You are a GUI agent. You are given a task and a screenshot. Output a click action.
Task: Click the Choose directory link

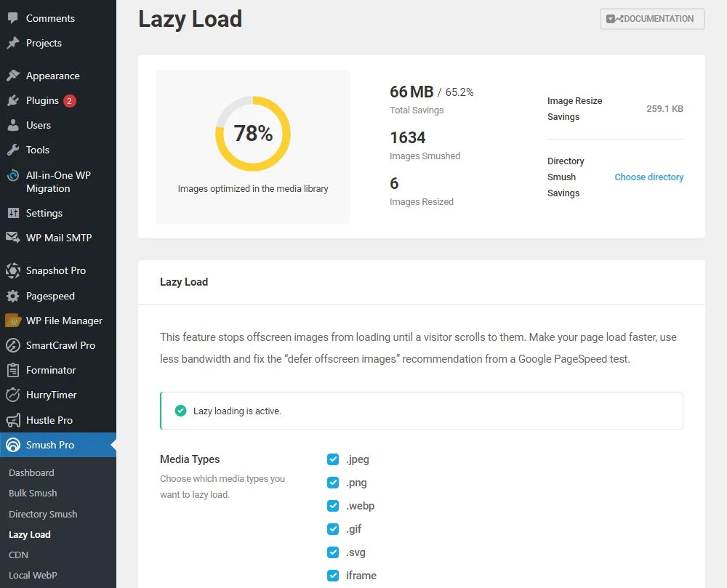[648, 177]
